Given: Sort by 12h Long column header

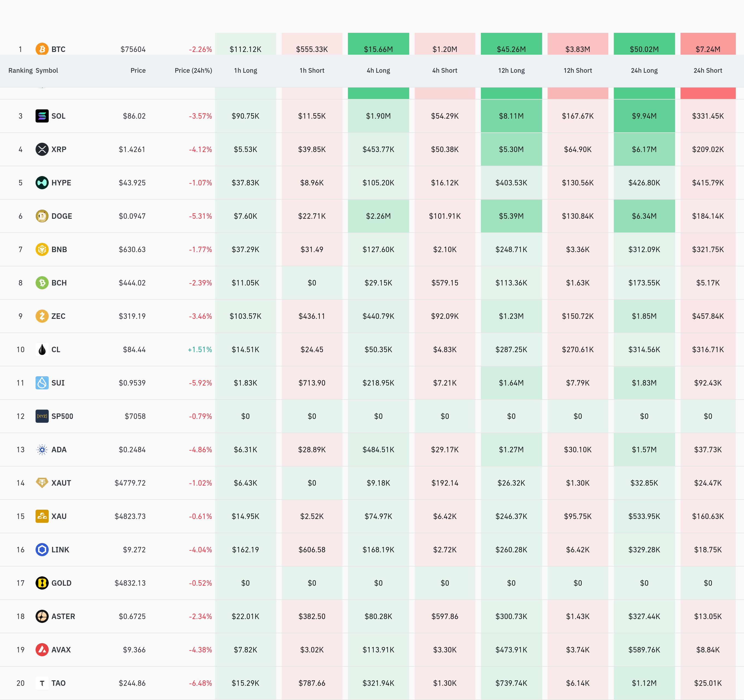Looking at the screenshot, I should [511, 70].
